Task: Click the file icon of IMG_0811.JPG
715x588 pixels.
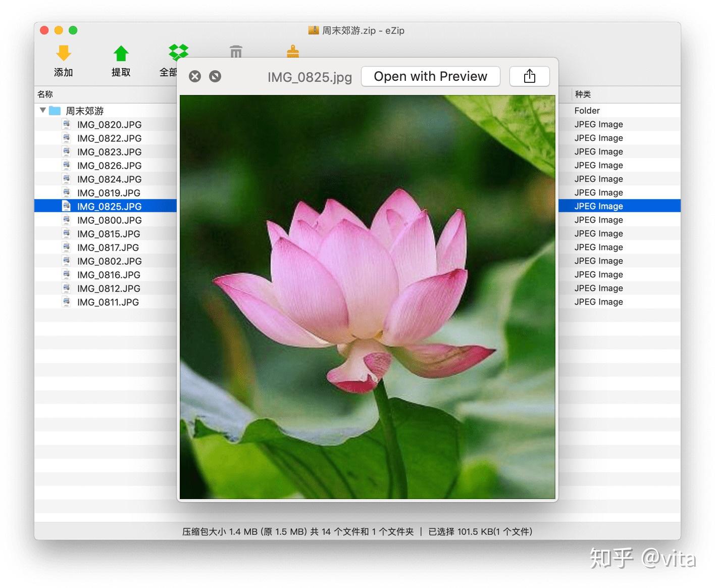Action: pyautogui.click(x=66, y=302)
